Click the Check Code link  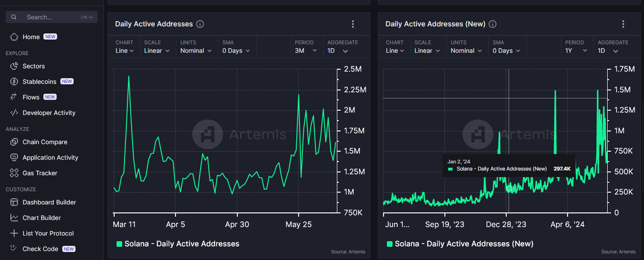click(41, 249)
